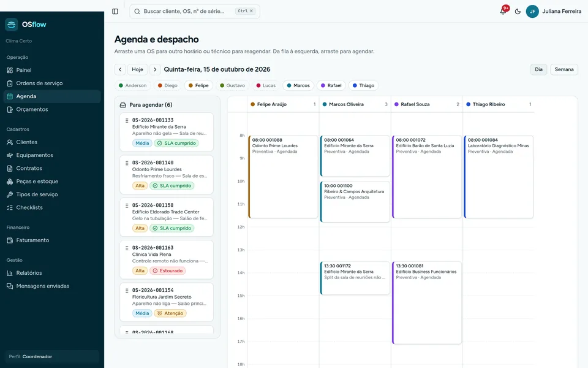
Task: Switch to Semana view
Action: point(564,69)
